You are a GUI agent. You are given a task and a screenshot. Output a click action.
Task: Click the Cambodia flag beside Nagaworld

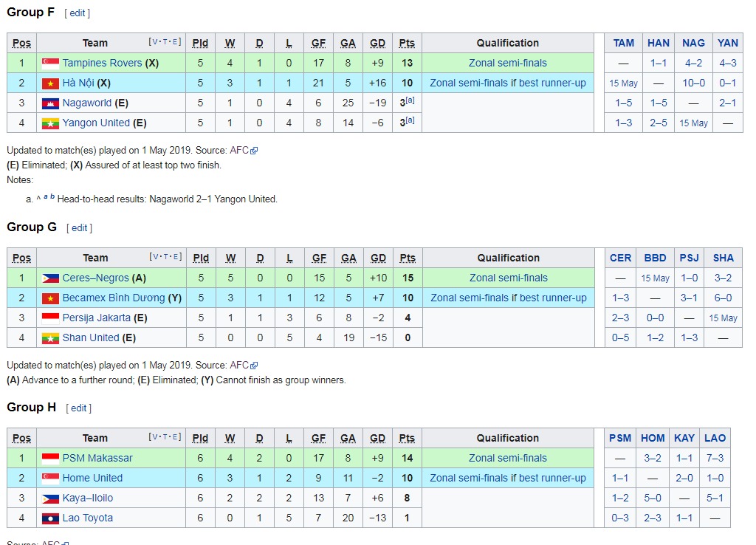click(x=50, y=103)
